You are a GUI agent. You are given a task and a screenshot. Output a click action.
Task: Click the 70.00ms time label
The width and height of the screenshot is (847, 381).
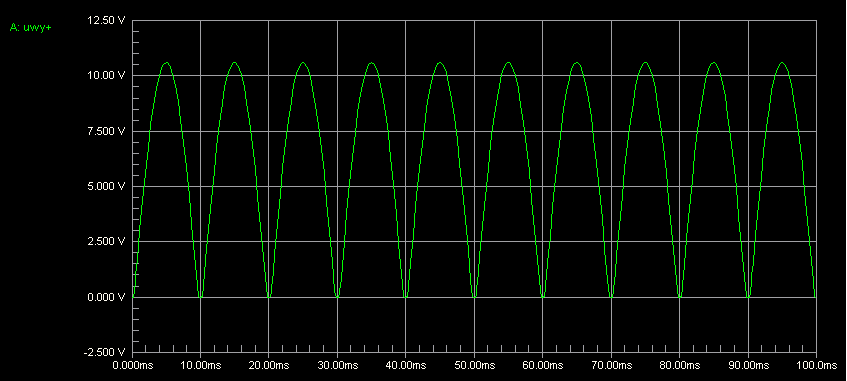pyautogui.click(x=611, y=365)
